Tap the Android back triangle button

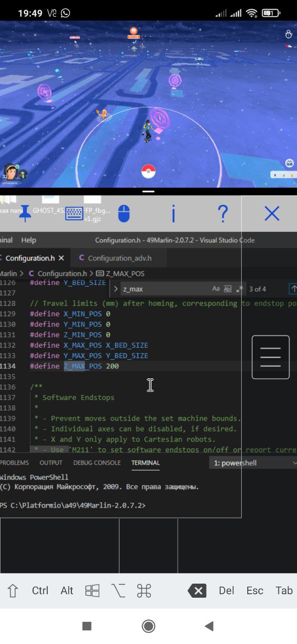[210, 626]
